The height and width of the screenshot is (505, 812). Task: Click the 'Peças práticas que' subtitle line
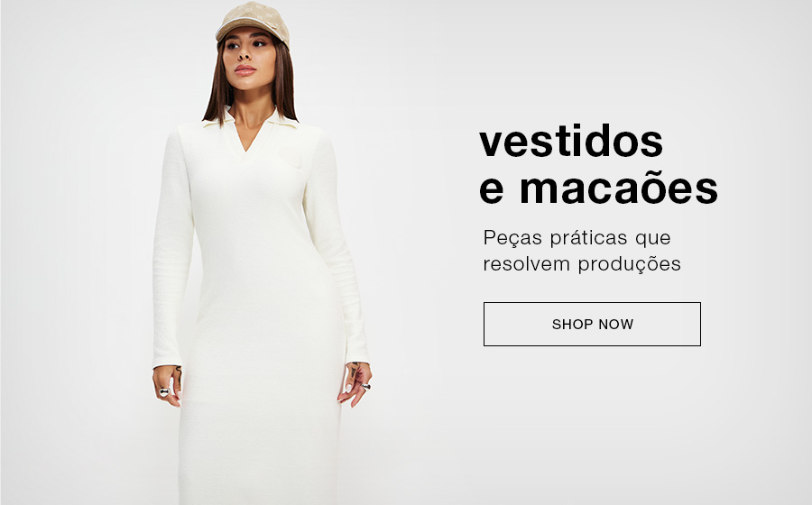[x=577, y=238]
